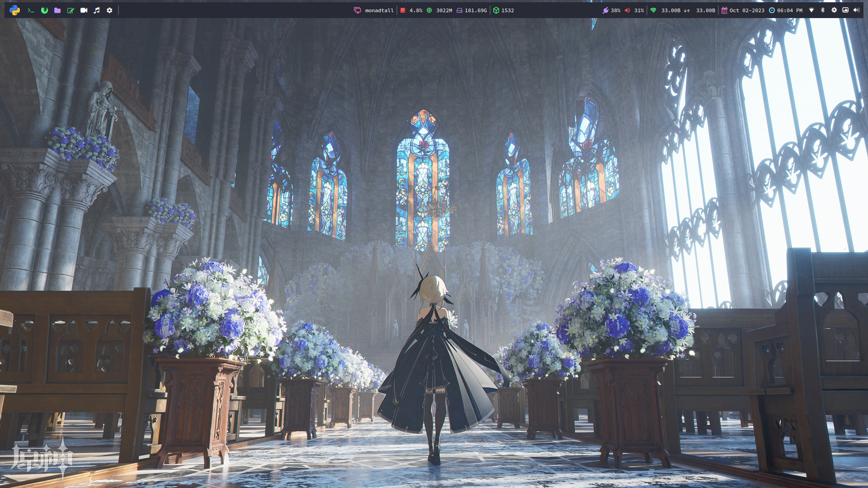
Task: Click the 3022M memory usage widget
Action: (x=443, y=10)
